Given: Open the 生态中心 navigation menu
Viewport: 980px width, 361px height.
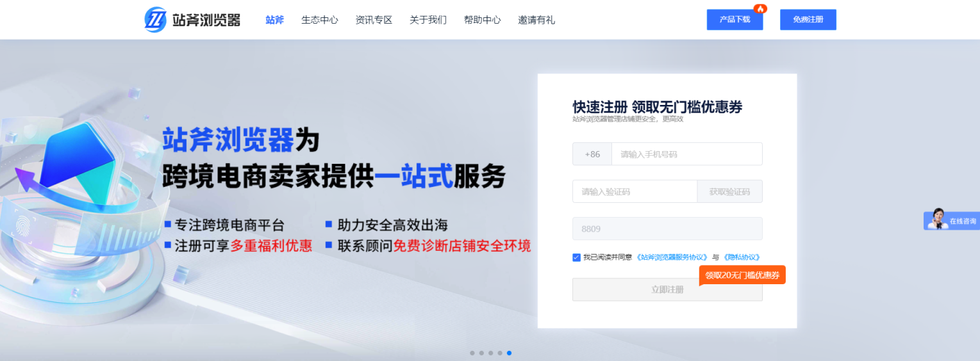Looking at the screenshot, I should [319, 20].
